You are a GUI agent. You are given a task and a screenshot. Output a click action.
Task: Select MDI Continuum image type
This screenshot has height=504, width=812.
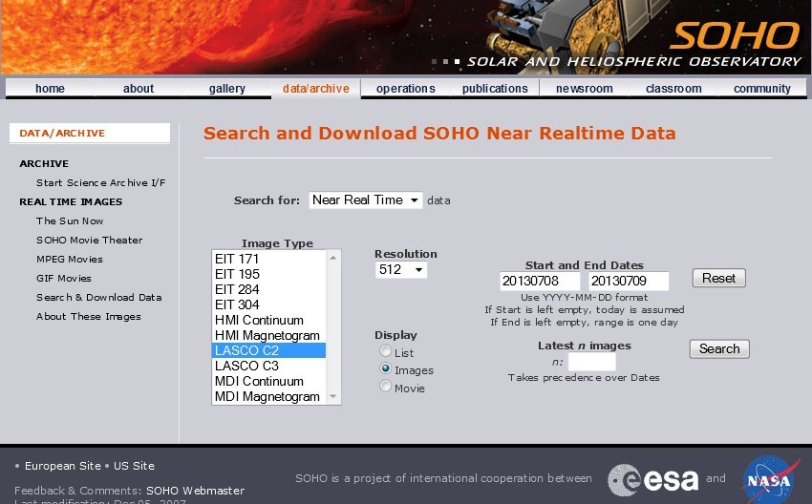pyautogui.click(x=268, y=382)
